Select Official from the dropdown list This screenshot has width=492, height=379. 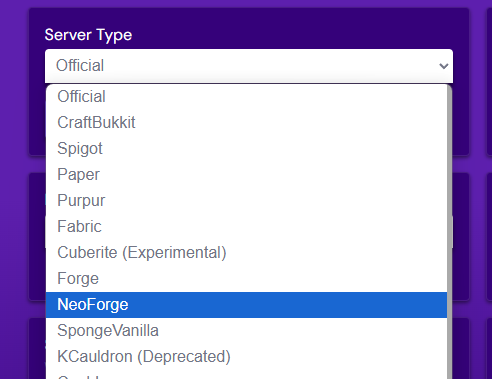tap(246, 97)
